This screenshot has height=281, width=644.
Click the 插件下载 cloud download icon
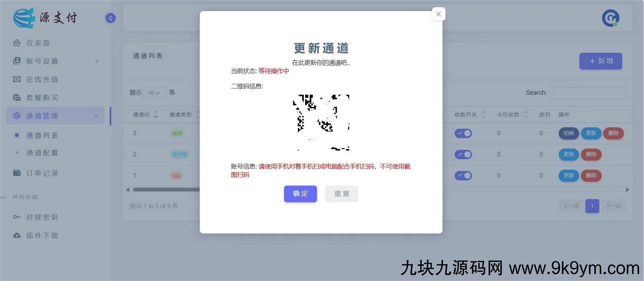point(17,235)
